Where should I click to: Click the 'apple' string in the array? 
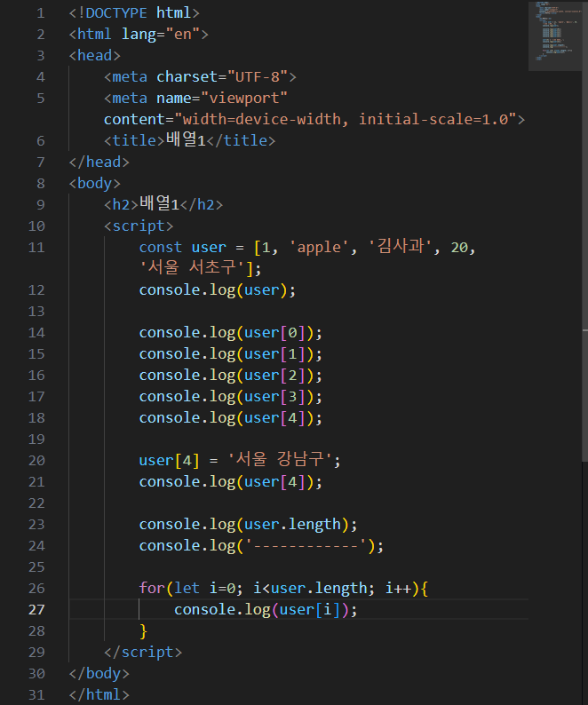click(x=319, y=248)
